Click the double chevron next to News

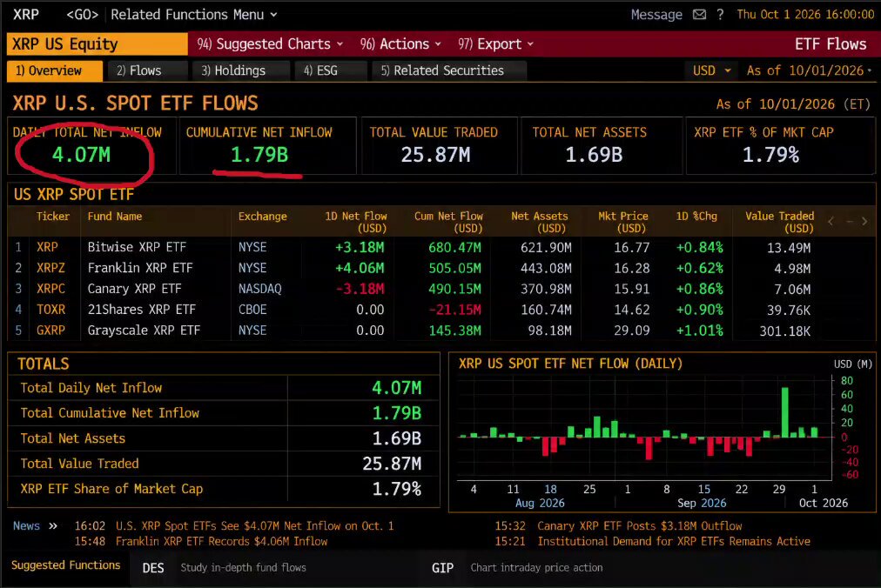coord(53,526)
